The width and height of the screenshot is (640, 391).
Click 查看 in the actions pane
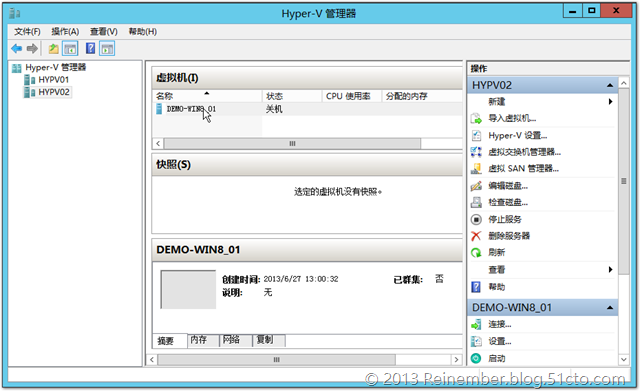497,269
